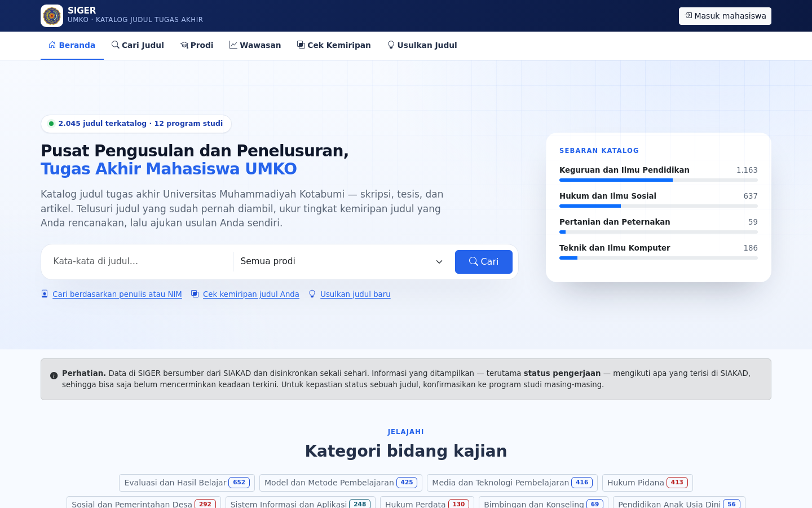Click the Pertanian dan Peternakan label

615,222
